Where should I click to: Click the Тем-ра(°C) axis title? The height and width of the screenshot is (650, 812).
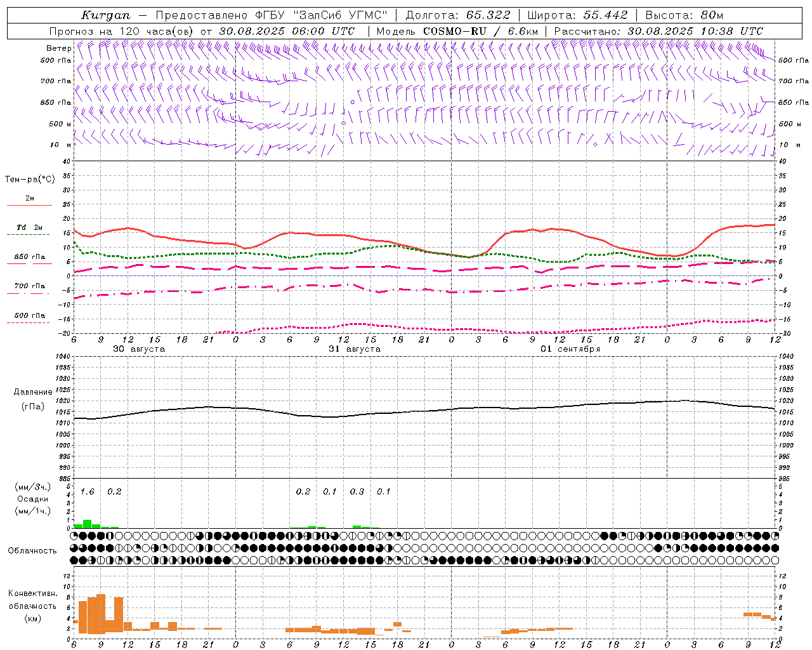point(30,180)
